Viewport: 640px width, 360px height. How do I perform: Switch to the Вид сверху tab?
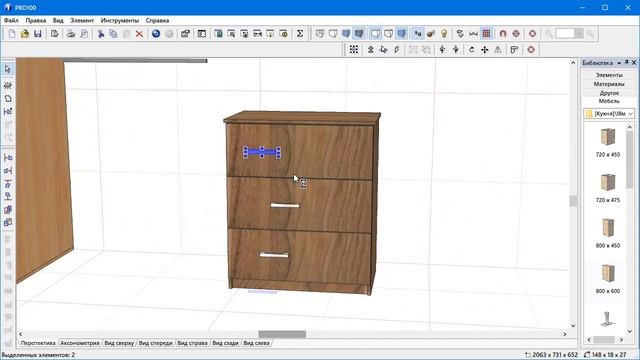(119, 343)
